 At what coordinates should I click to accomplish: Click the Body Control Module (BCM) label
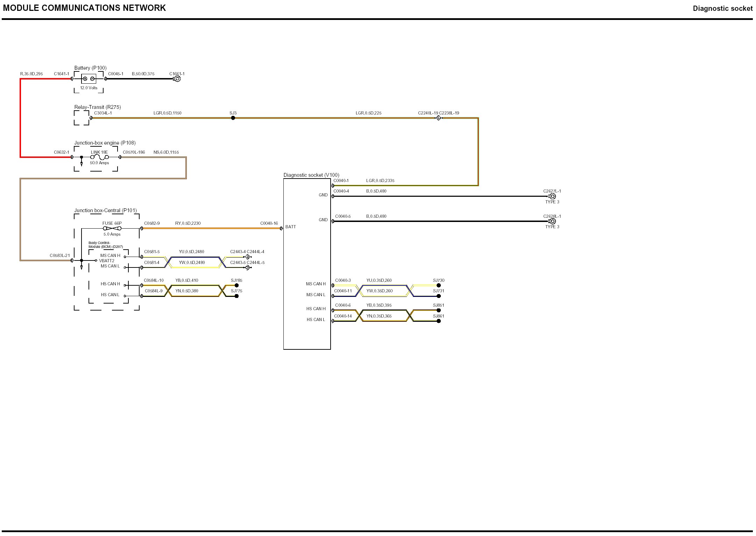(x=105, y=245)
